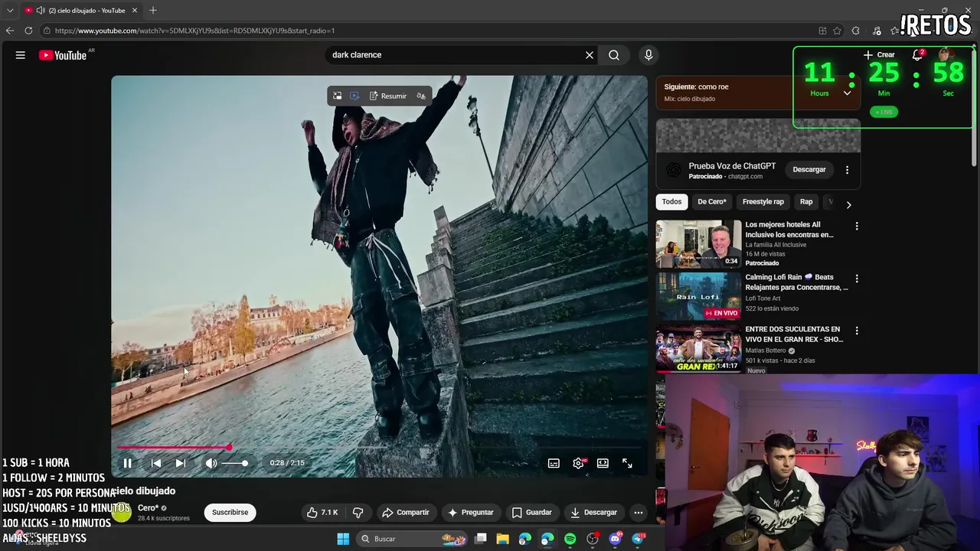Show more filter chips with right arrow
This screenshot has width=980, height=551.
point(848,204)
